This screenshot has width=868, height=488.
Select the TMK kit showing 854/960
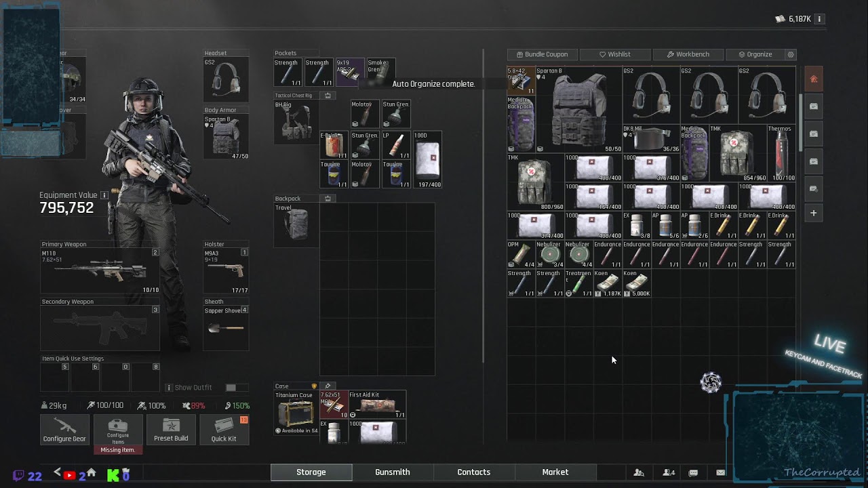point(738,152)
